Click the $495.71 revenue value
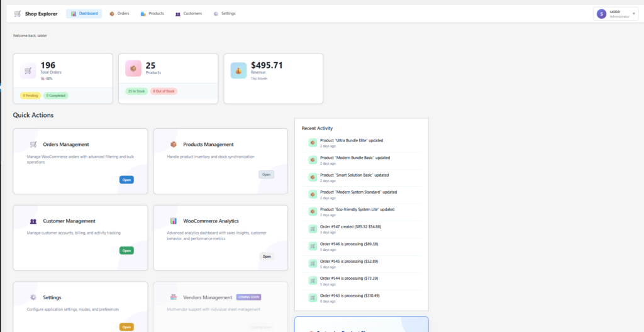 click(267, 65)
